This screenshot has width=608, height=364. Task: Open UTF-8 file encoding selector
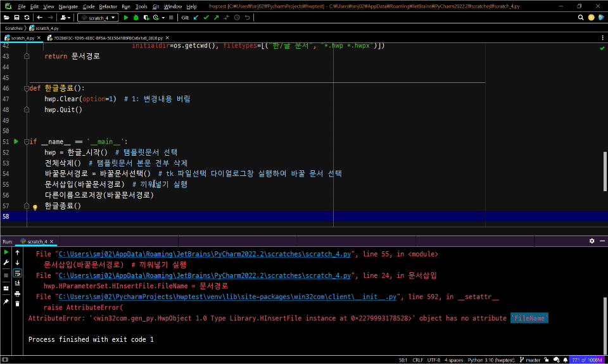(x=433, y=360)
